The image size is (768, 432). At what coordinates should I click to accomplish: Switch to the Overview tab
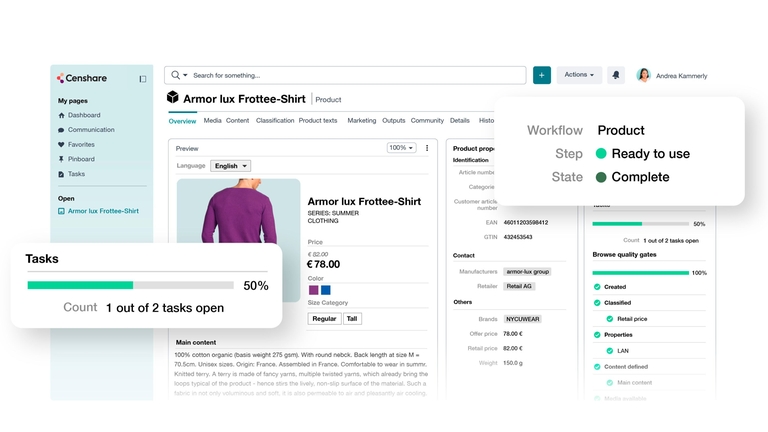point(182,121)
